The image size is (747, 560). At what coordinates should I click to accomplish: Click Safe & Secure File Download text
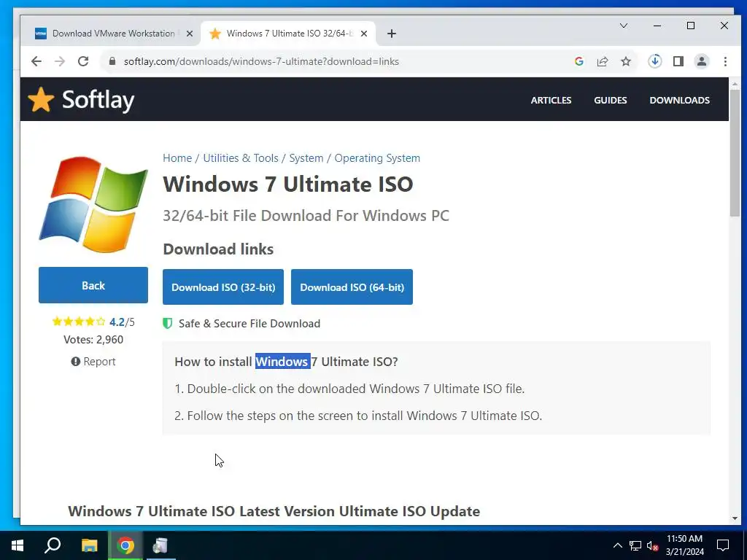[x=249, y=324]
